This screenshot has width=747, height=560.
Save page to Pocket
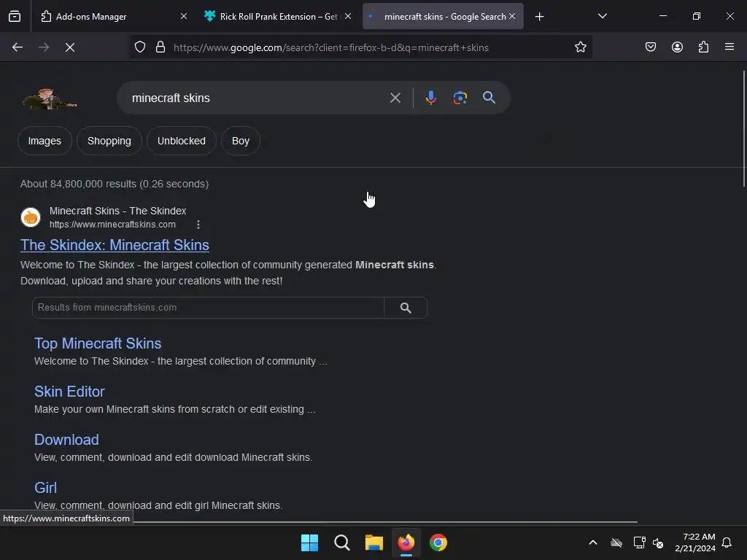pos(651,47)
